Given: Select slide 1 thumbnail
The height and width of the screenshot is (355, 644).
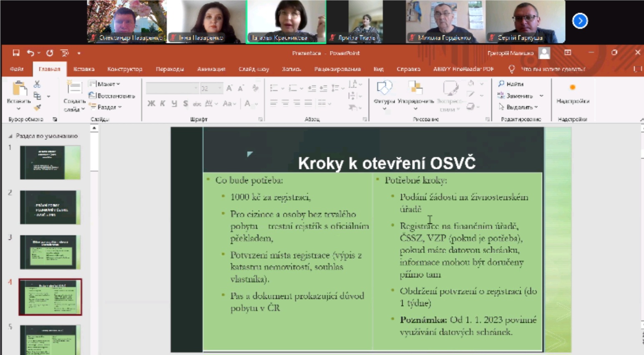Looking at the screenshot, I should coord(50,162).
